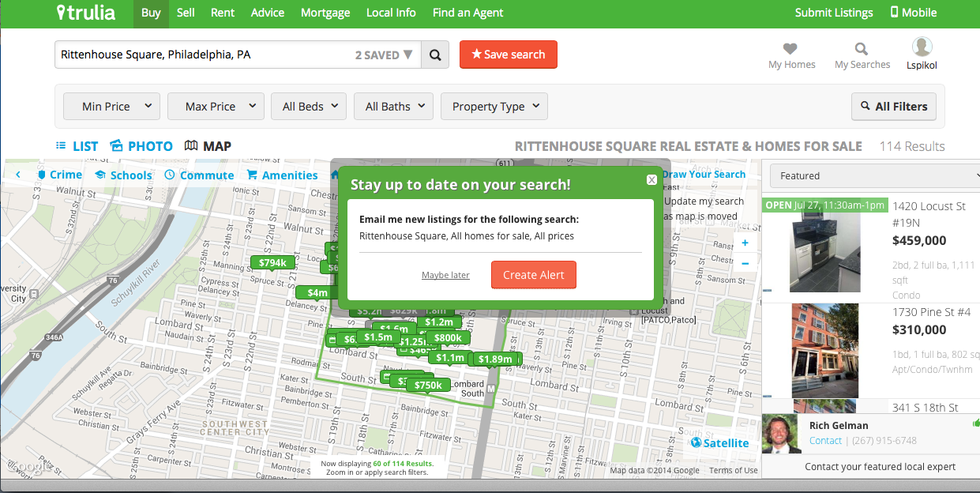Viewport: 980px width, 493px height.
Task: Click Find an Agent link
Action: click(x=467, y=13)
